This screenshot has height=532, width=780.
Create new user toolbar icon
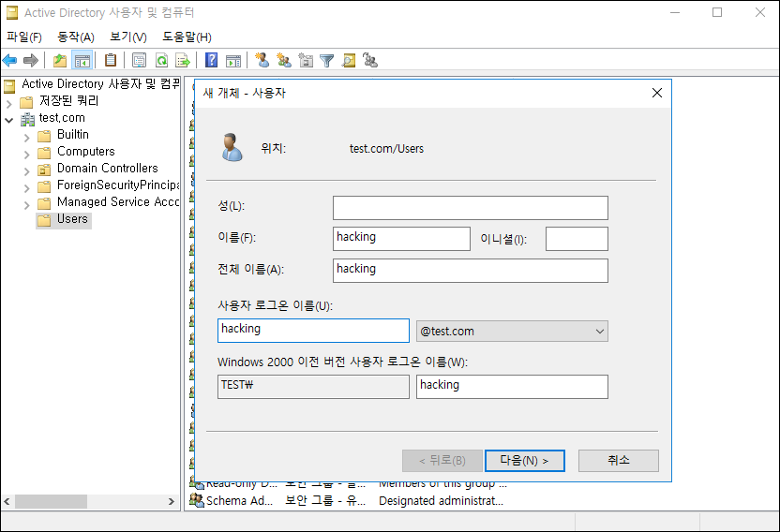coord(262,60)
